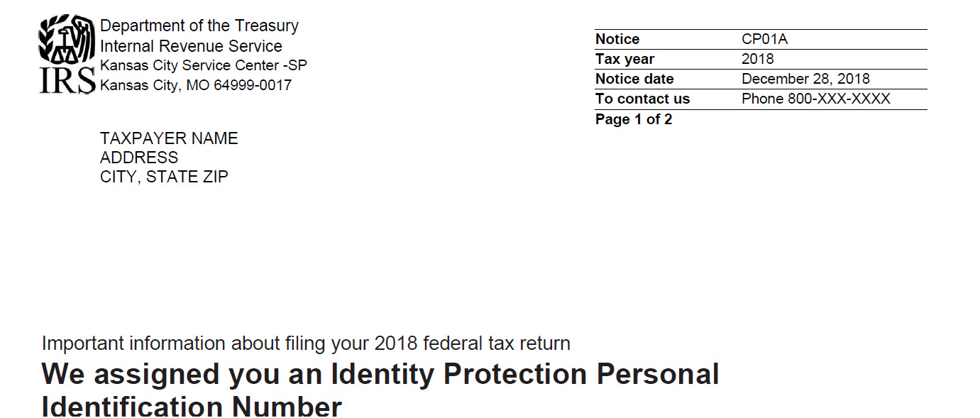Image resolution: width=980 pixels, height=418 pixels.
Task: Click the CITY, STATE ZIP placeholder
Action: [x=164, y=177]
